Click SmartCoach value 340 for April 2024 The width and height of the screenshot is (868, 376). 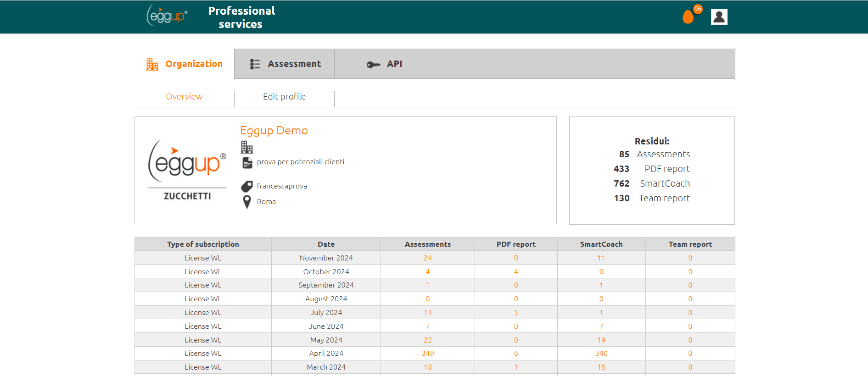(601, 354)
